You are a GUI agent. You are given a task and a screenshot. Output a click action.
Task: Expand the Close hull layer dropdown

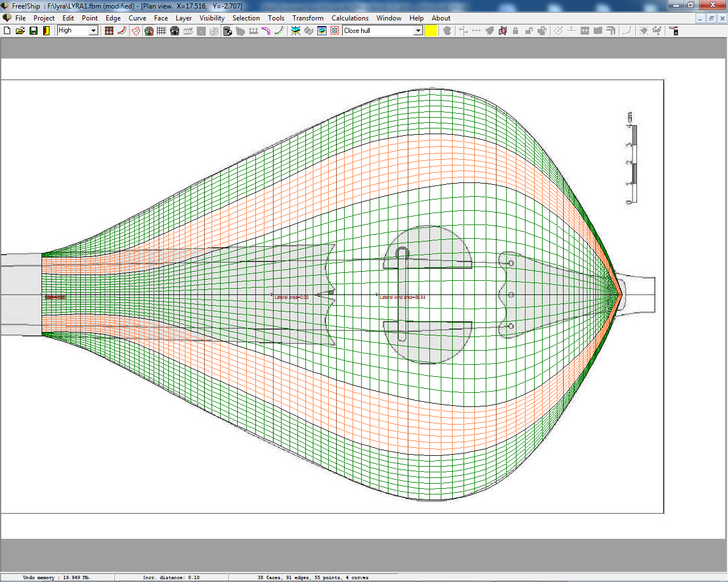(x=418, y=31)
